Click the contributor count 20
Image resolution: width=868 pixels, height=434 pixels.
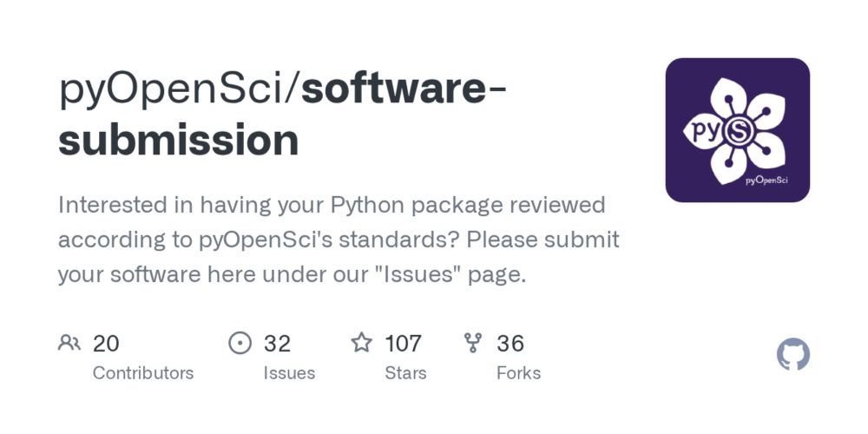(106, 344)
